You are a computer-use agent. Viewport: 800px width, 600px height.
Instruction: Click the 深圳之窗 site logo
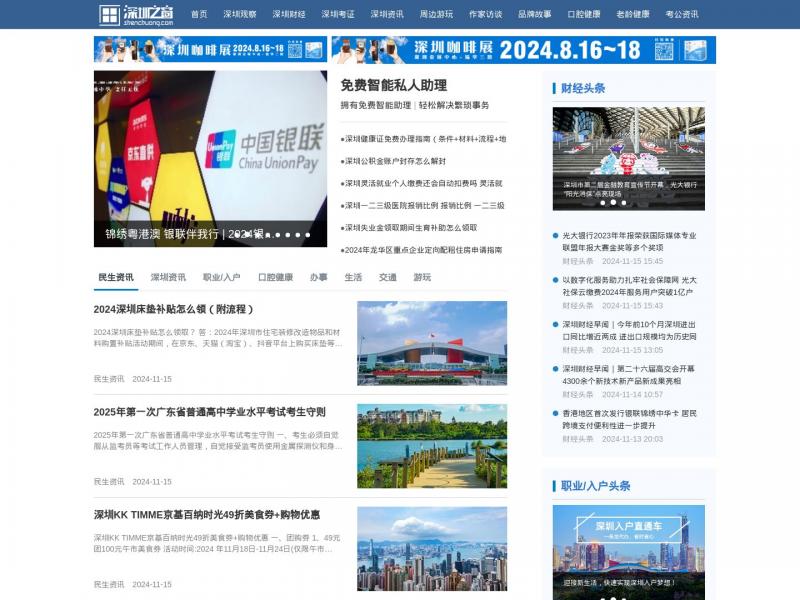(x=136, y=15)
